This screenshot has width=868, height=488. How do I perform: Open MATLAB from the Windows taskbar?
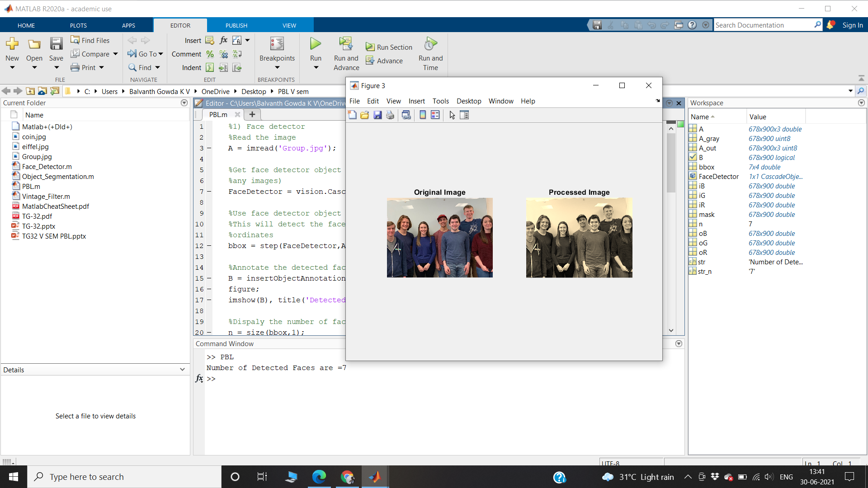pos(375,477)
